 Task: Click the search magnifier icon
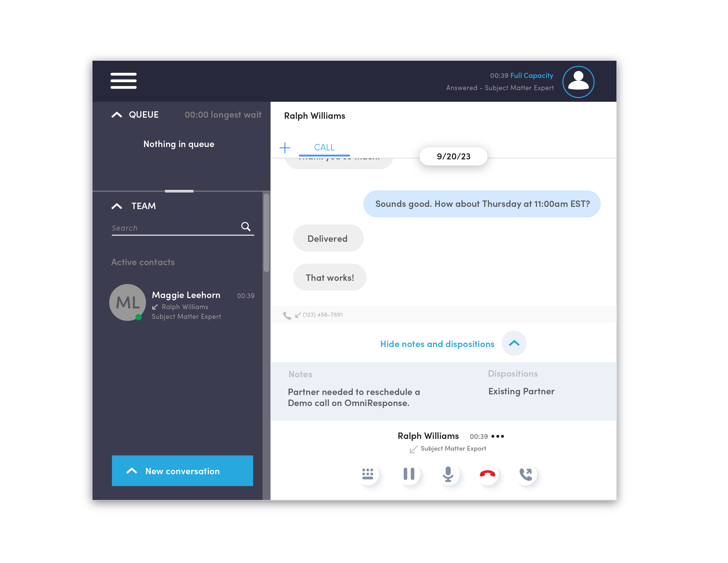[x=246, y=227]
